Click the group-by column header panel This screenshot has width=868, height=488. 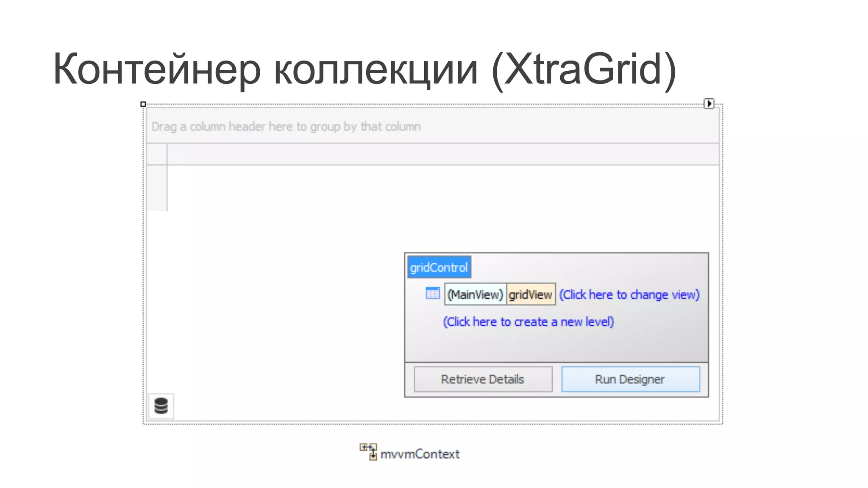pyautogui.click(x=433, y=126)
